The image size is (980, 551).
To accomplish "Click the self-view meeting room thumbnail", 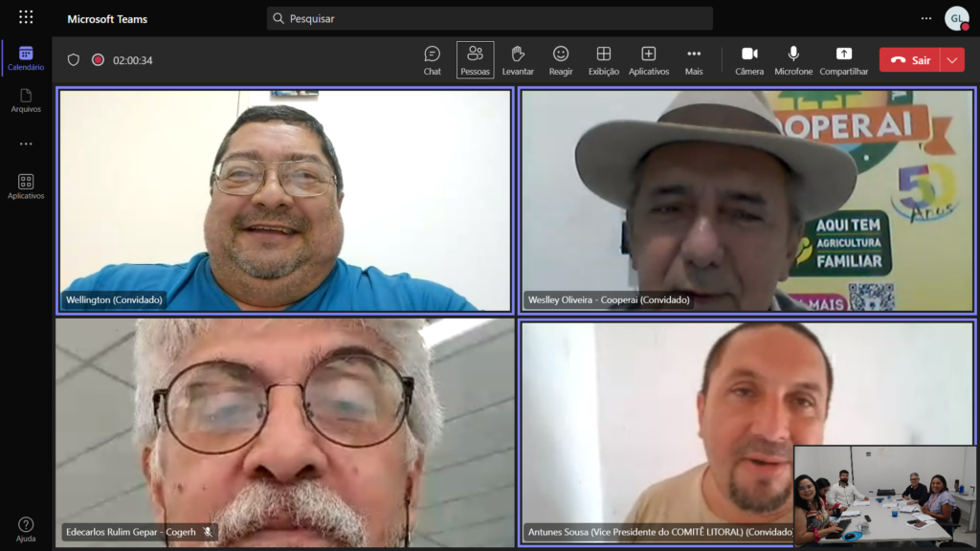I will 884,496.
